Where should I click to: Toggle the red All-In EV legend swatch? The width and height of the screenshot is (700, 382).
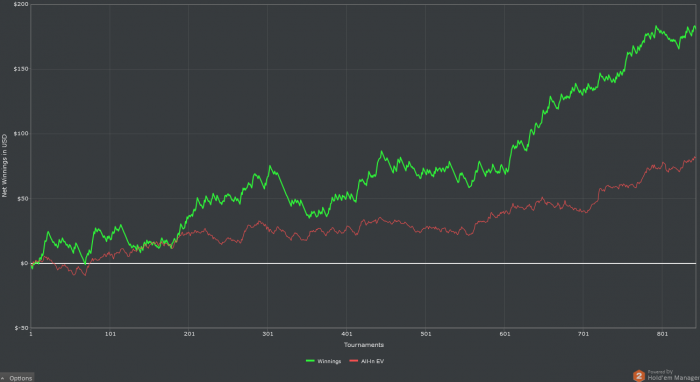coord(354,361)
